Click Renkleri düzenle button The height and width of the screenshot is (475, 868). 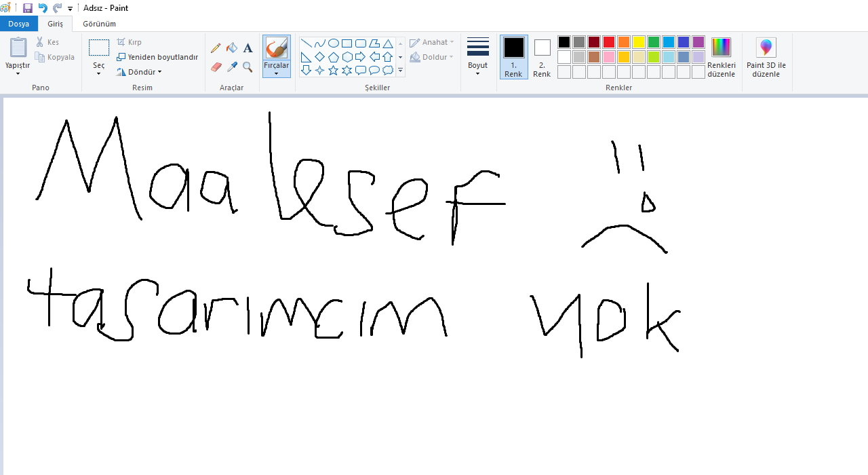pos(721,57)
